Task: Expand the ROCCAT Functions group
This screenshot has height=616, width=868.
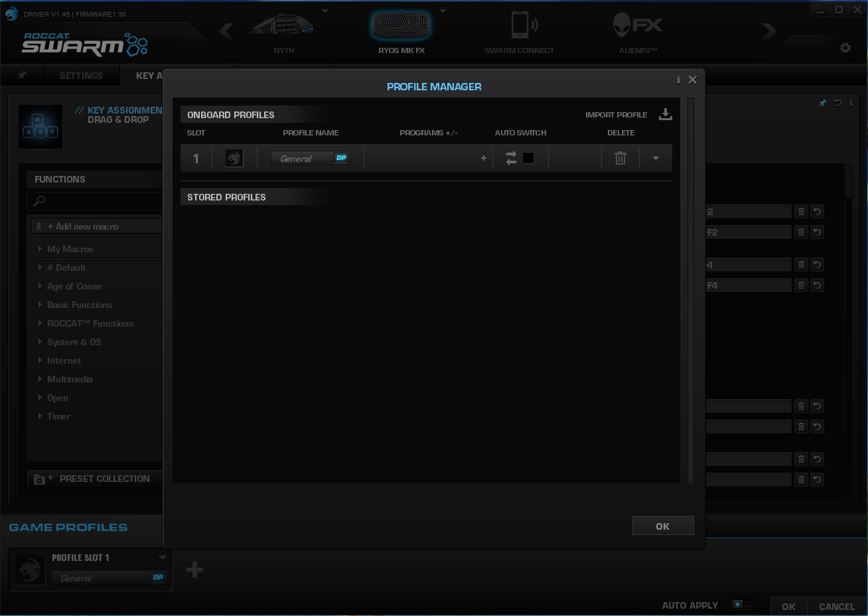Action: [40, 323]
